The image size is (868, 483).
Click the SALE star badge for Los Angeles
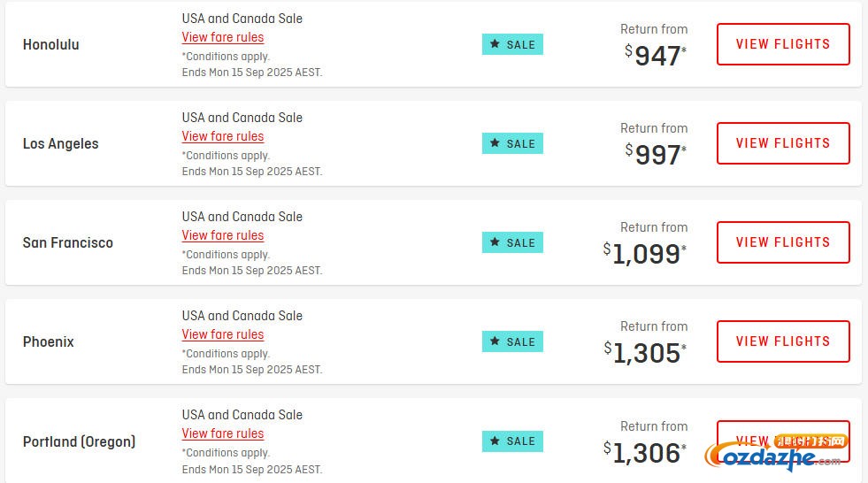[x=512, y=143]
